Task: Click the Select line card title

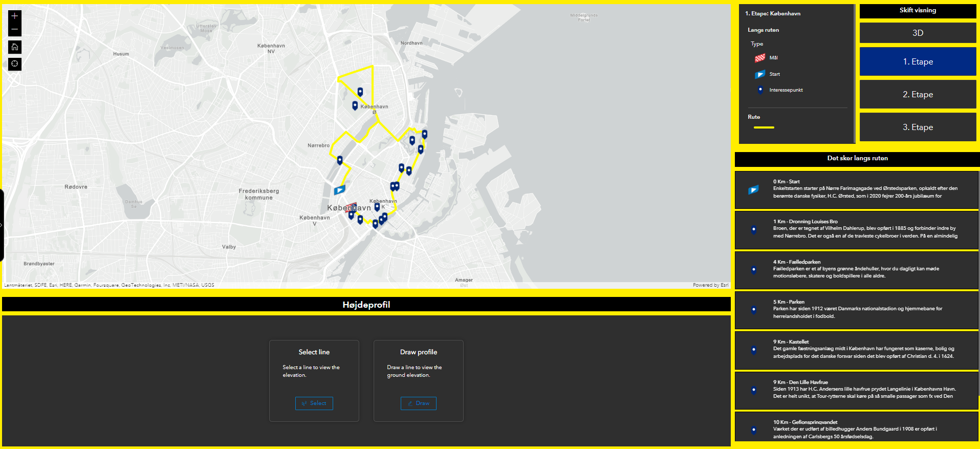Action: (314, 352)
